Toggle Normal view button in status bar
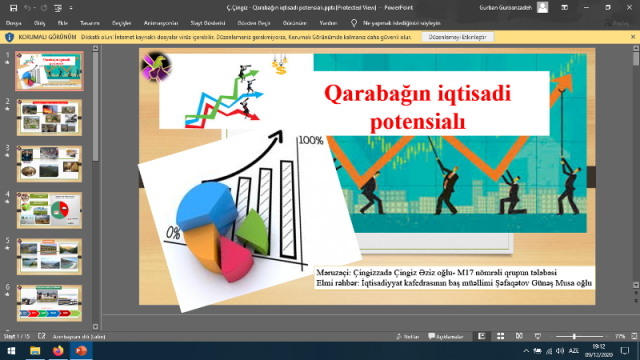 [x=482, y=336]
